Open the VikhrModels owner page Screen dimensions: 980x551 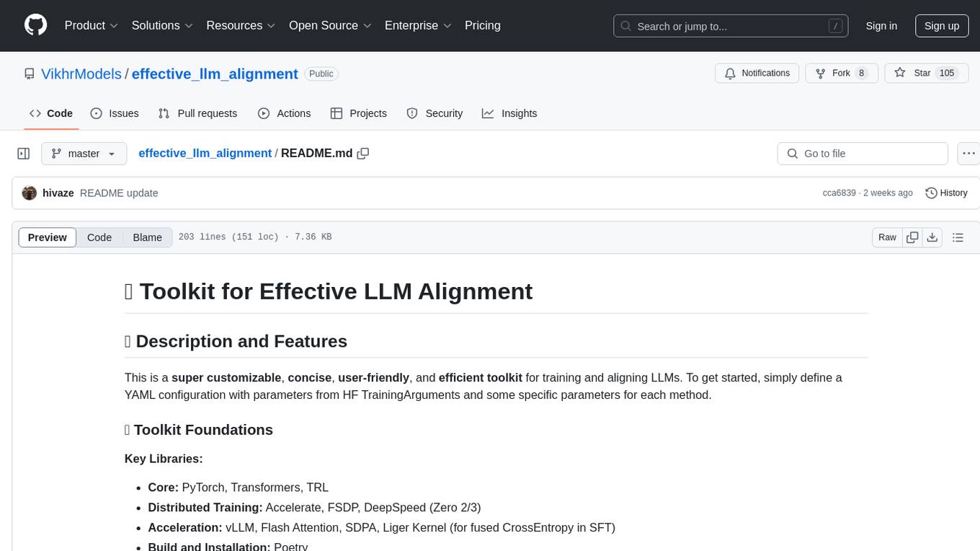81,74
